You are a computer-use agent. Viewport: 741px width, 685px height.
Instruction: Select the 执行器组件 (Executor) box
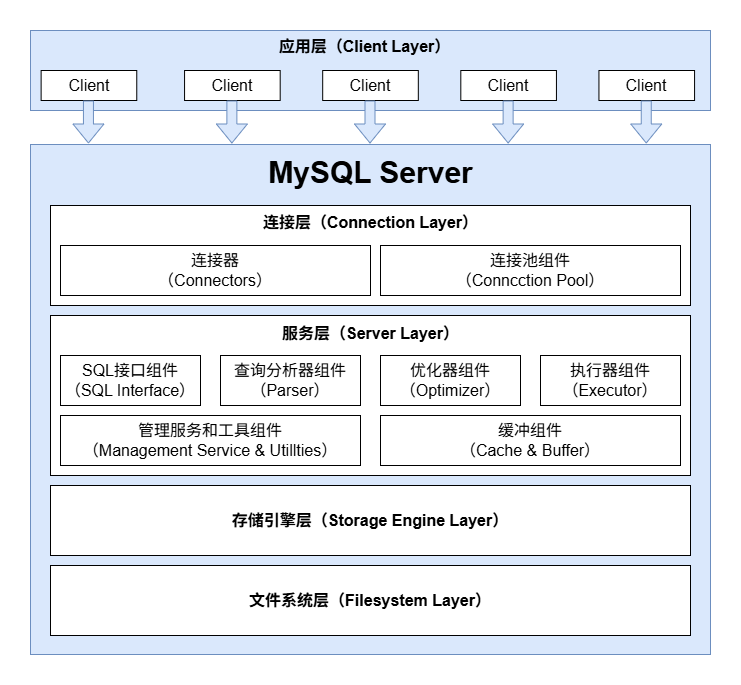tap(611, 380)
